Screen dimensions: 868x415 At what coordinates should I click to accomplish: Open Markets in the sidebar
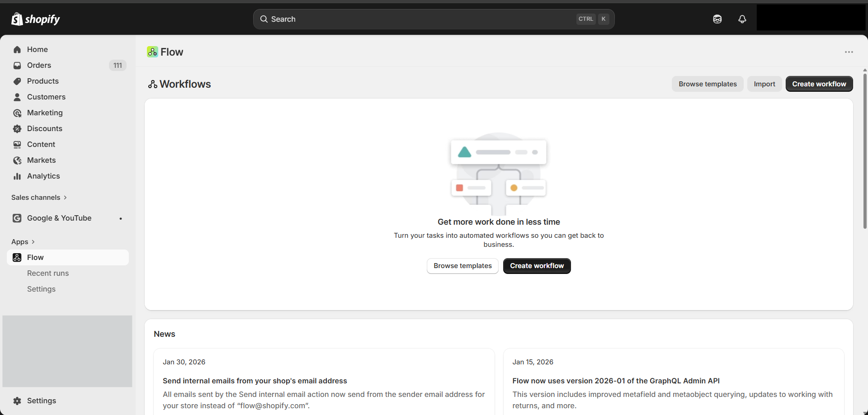click(x=68, y=160)
